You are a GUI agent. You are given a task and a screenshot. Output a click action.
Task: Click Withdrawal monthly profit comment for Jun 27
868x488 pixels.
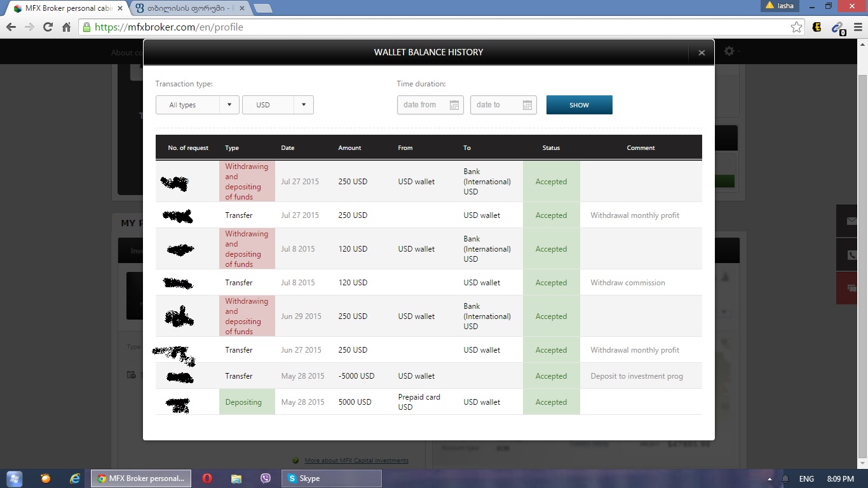(635, 350)
